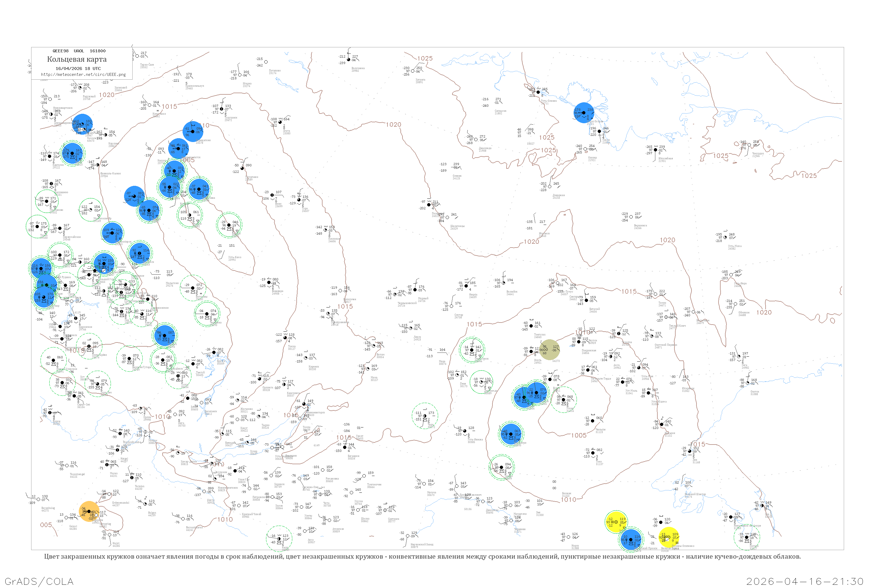The height and width of the screenshot is (588, 882).
Task: Click the 16/04/2026 18 UTC date label
Action: pyautogui.click(x=78, y=69)
